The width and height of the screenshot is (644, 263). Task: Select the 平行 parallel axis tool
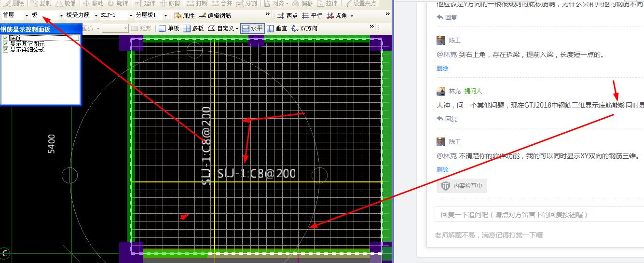pos(312,15)
